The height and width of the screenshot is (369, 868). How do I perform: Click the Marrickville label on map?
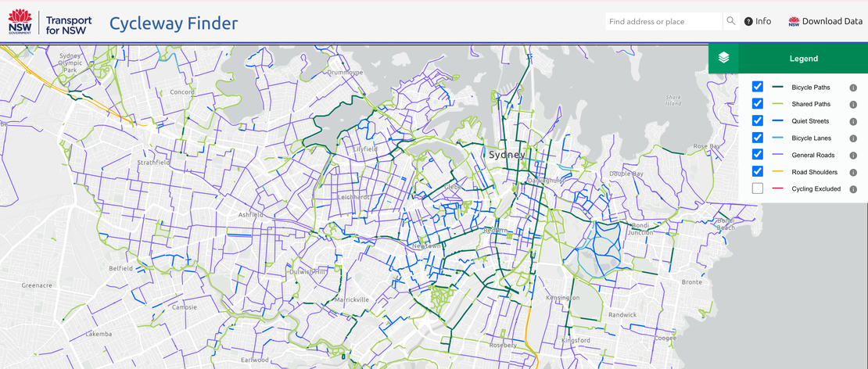coord(352,300)
